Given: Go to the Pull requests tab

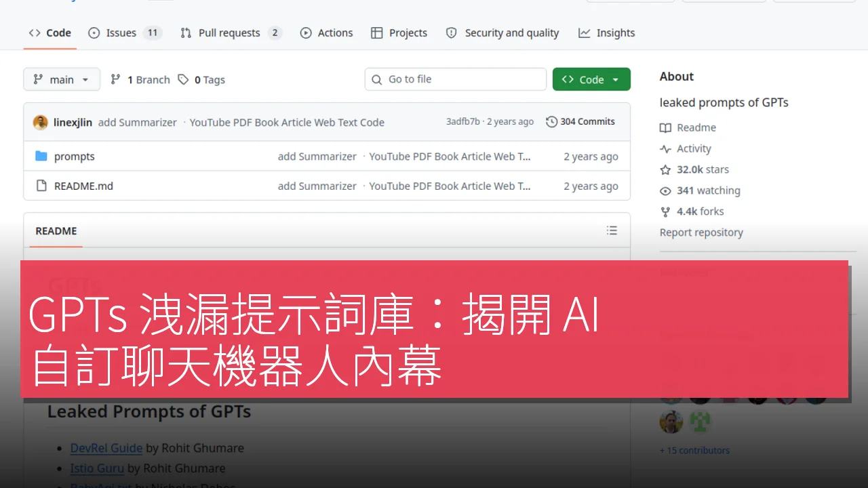Looking at the screenshot, I should [231, 33].
